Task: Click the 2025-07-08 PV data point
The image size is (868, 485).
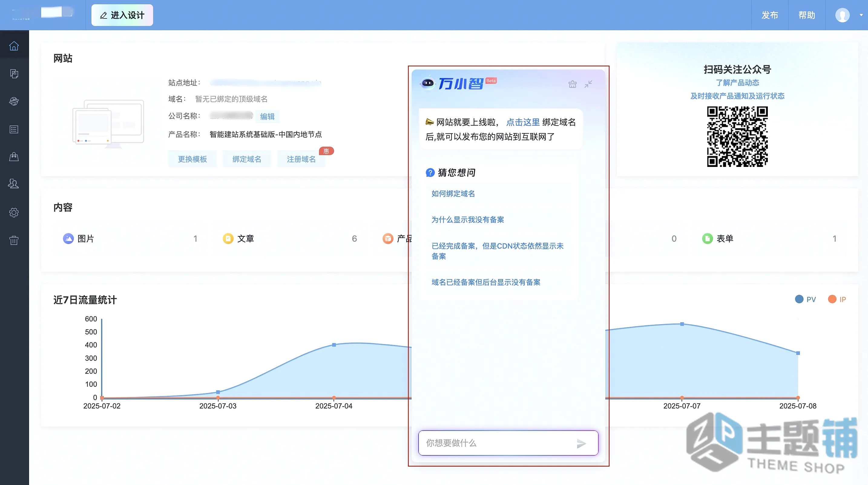Action: [798, 353]
